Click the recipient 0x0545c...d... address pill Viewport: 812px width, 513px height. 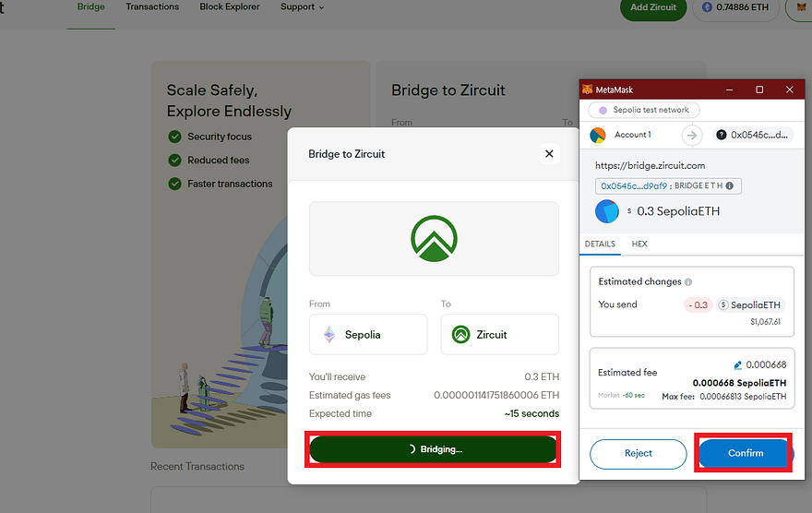click(753, 135)
